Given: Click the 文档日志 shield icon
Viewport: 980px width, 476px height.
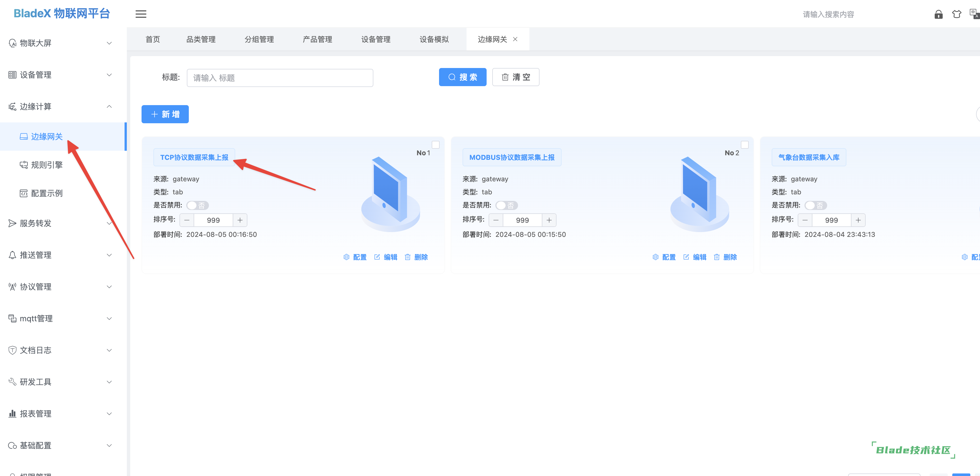Looking at the screenshot, I should pos(12,350).
